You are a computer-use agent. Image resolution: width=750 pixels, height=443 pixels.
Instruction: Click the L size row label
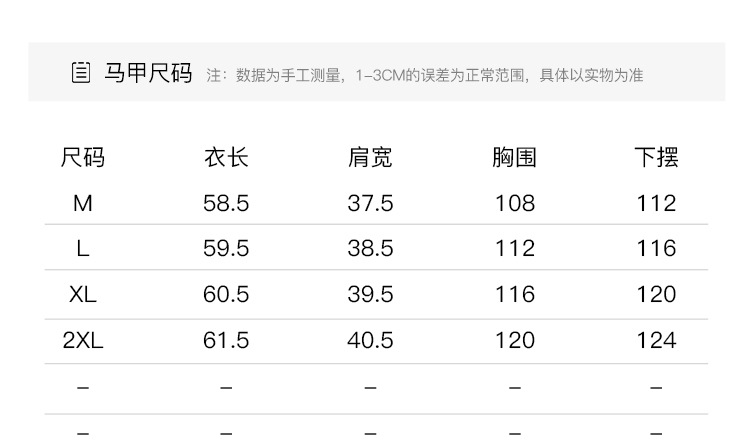[x=83, y=248]
